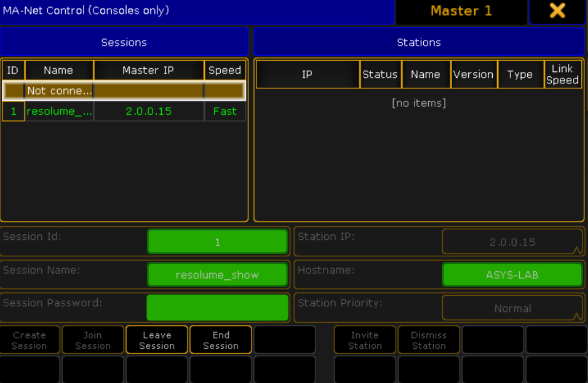
Task: Click the Leave Session button
Action: pyautogui.click(x=157, y=340)
